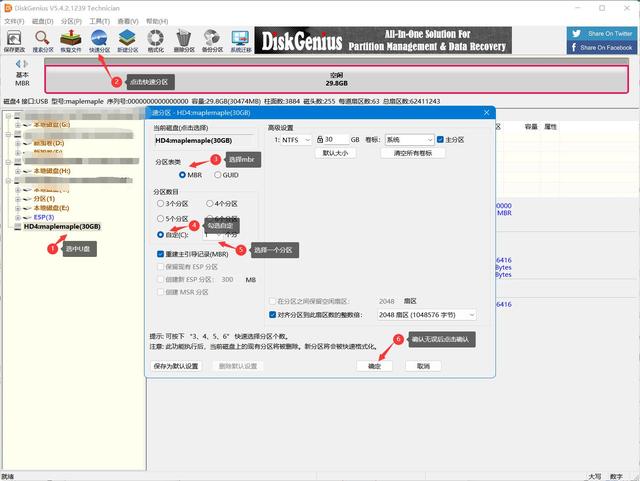Click the current disk HD4:maplemaple(30GB) field

coord(204,140)
